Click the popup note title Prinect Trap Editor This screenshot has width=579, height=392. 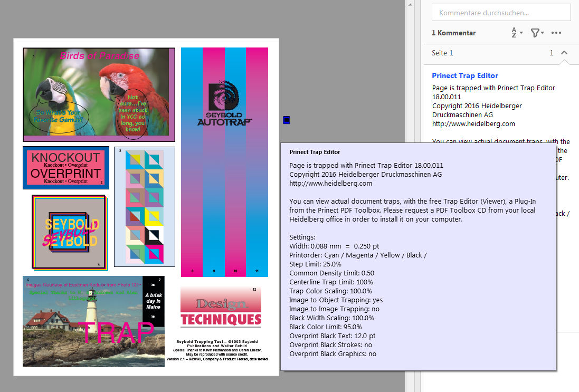coord(315,152)
